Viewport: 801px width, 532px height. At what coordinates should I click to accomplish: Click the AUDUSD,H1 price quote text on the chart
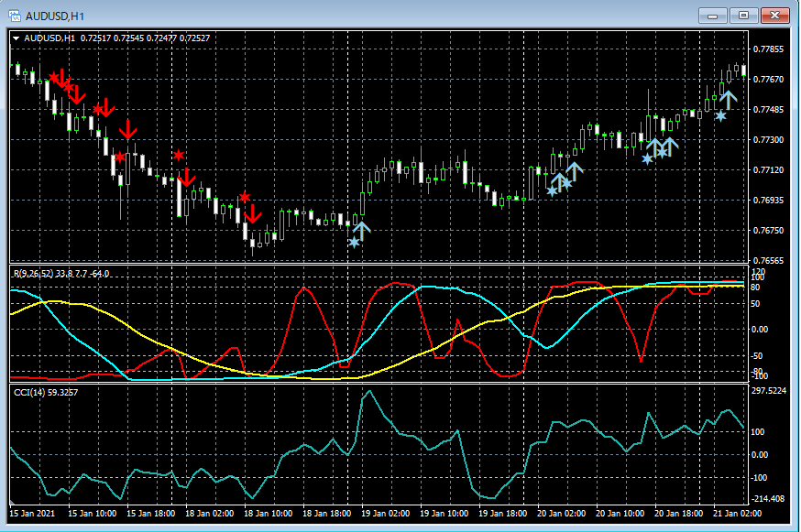[x=117, y=38]
